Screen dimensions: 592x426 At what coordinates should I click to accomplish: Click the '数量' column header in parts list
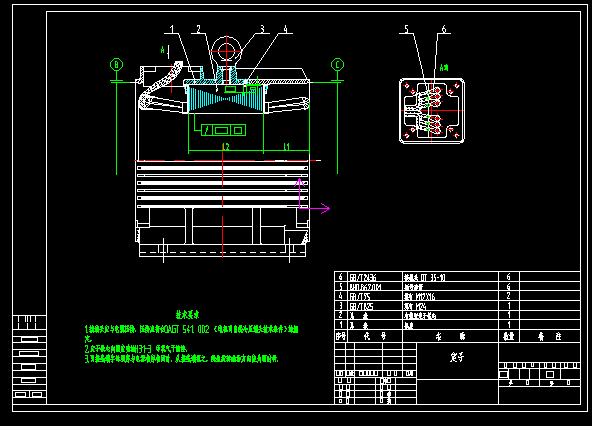(x=509, y=336)
